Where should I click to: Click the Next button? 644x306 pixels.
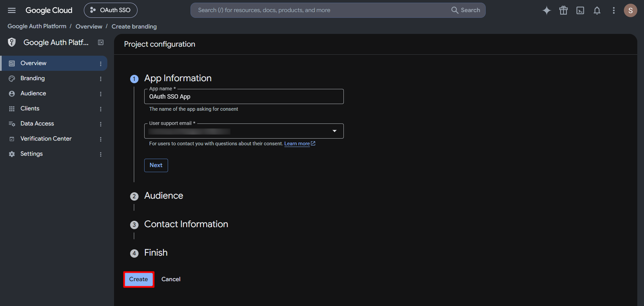point(156,165)
